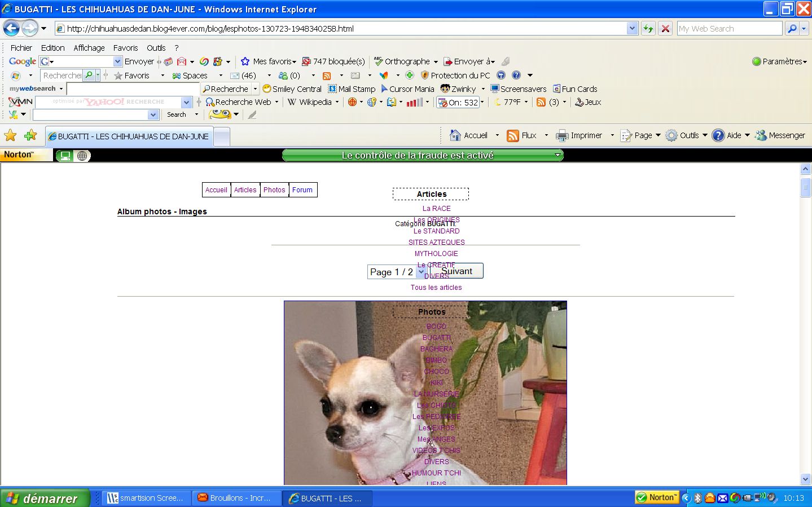Click the Protection du PC shield icon
This screenshot has width=812, height=507.
tap(425, 76)
